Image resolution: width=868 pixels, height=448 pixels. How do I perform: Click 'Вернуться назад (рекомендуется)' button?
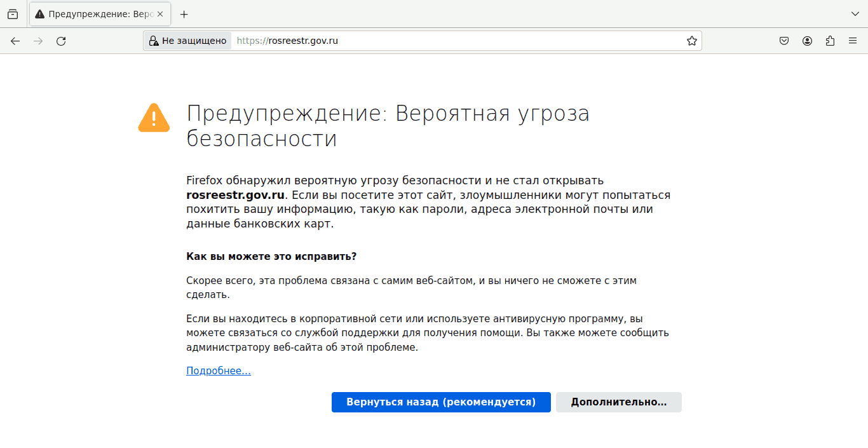pos(441,402)
